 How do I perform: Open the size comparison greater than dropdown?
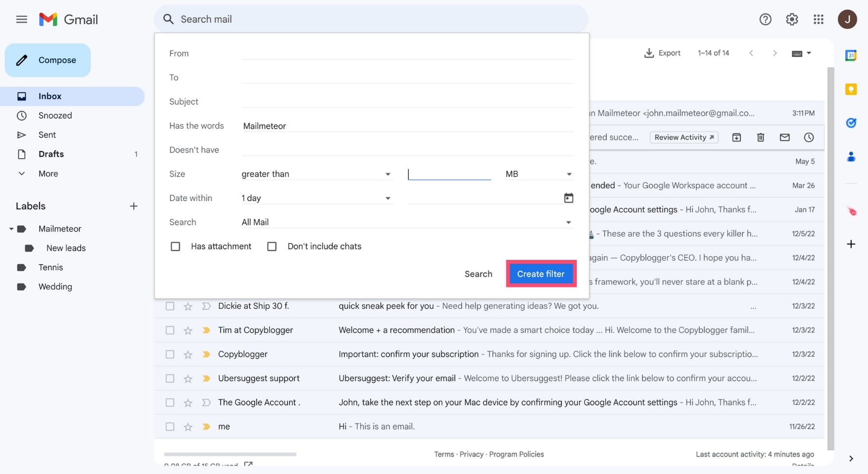(317, 174)
